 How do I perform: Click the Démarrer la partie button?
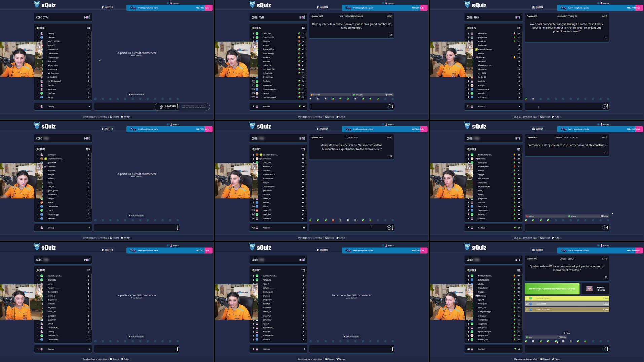136,94
